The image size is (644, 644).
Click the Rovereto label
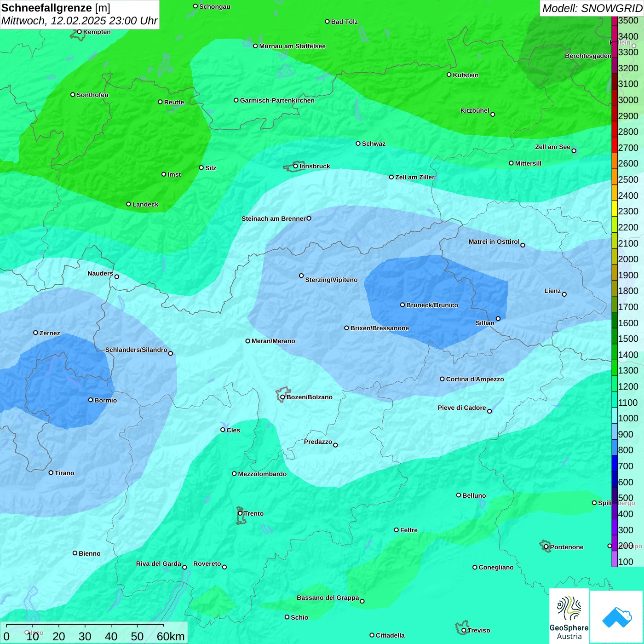coord(207,563)
